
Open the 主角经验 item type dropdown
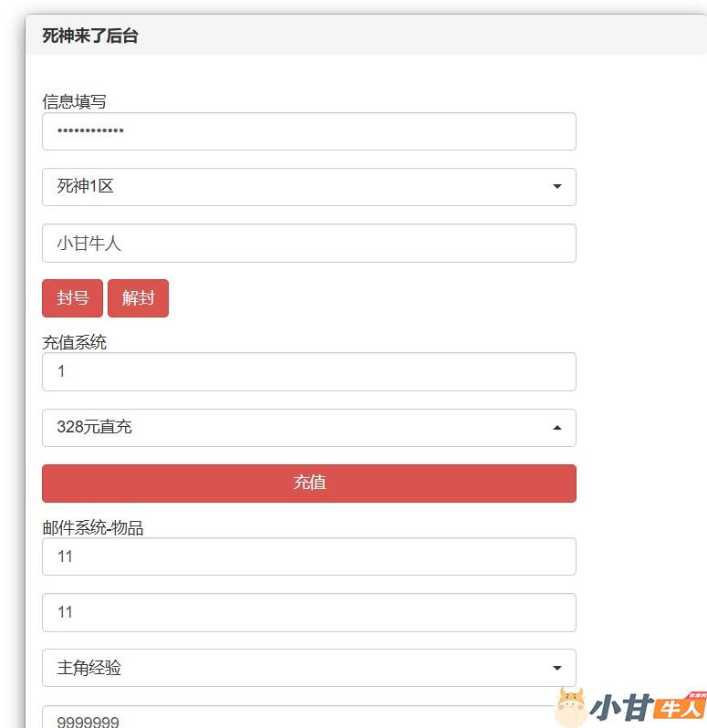tap(308, 668)
